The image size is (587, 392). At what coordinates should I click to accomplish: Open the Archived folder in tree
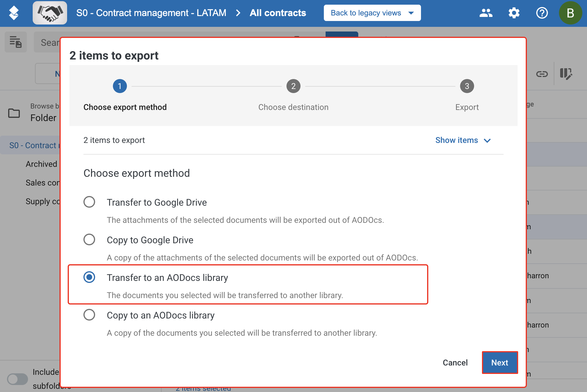pyautogui.click(x=41, y=164)
